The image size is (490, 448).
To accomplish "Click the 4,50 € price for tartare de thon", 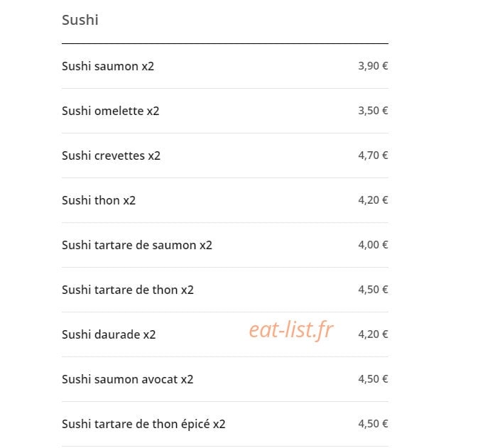I will [373, 289].
